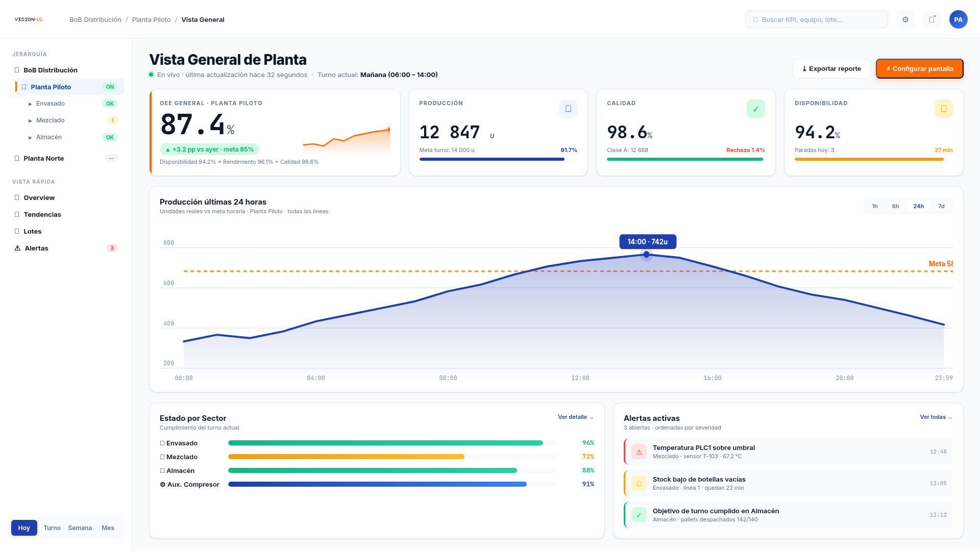Image resolution: width=980 pixels, height=551 pixels.
Task: Click the Alertas warning triangle icon in sidebar
Action: [x=17, y=248]
